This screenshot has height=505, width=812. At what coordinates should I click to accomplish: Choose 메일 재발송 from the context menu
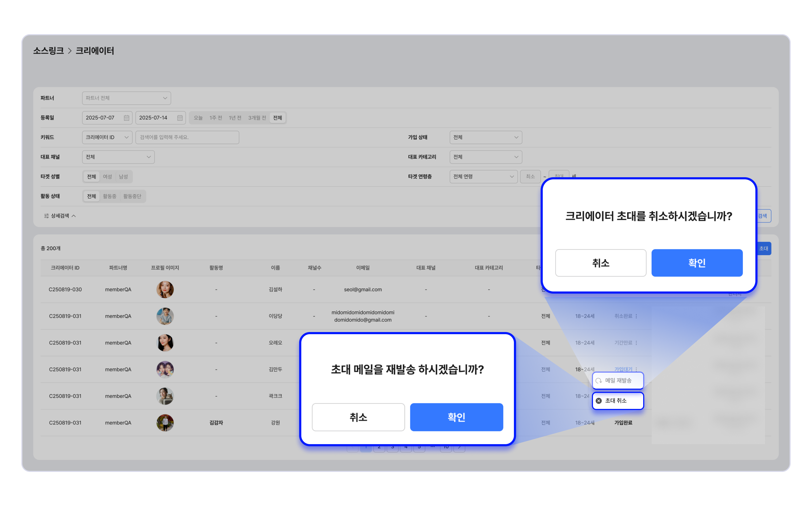click(618, 381)
